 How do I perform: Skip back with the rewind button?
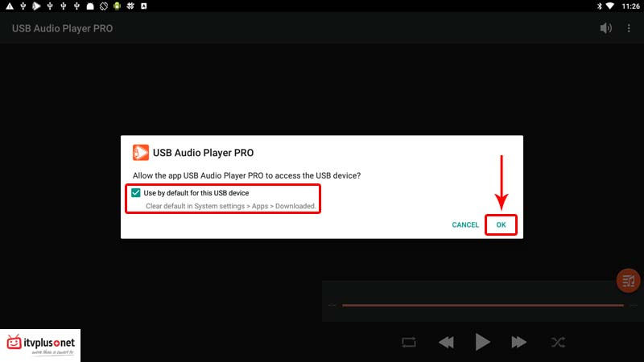click(446, 342)
